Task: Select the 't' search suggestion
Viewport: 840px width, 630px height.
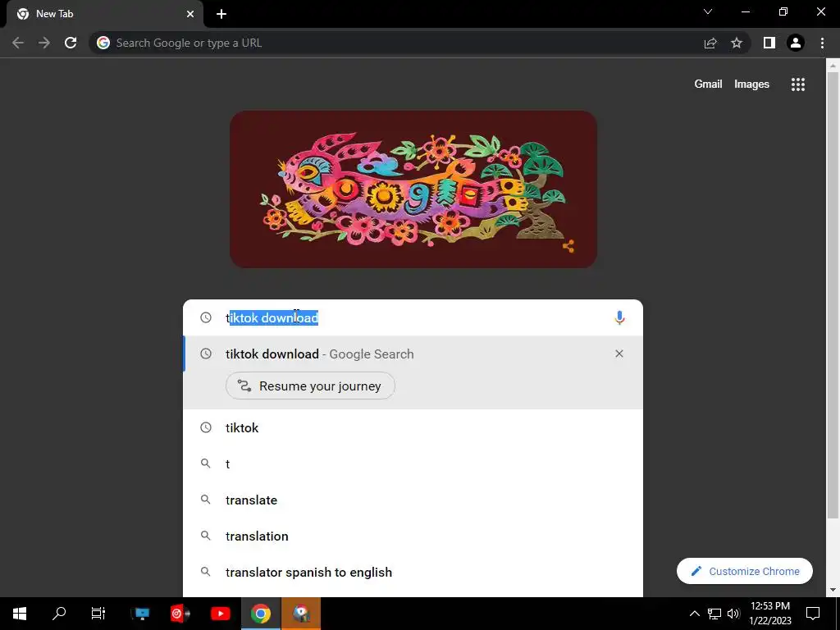Action: pyautogui.click(x=413, y=464)
